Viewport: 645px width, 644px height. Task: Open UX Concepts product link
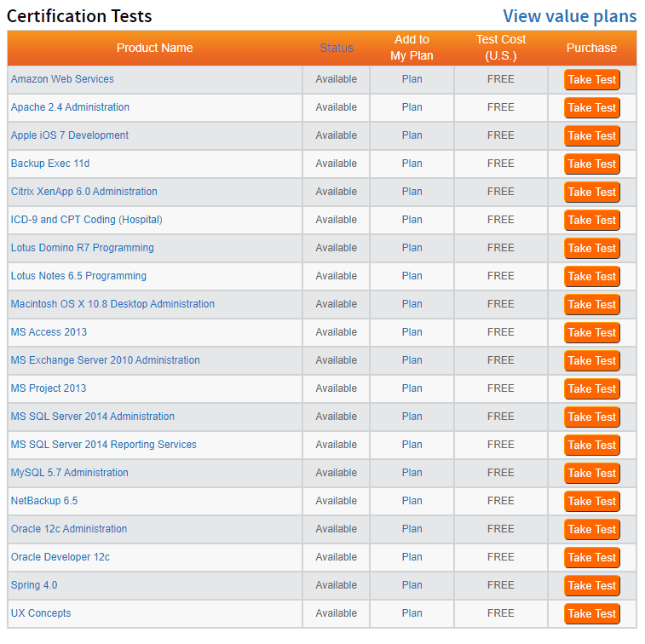click(x=41, y=612)
